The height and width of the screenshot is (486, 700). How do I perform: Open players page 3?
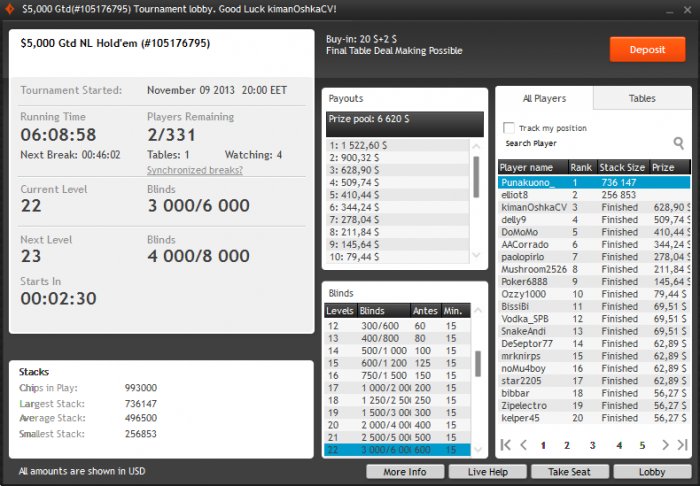click(592, 445)
